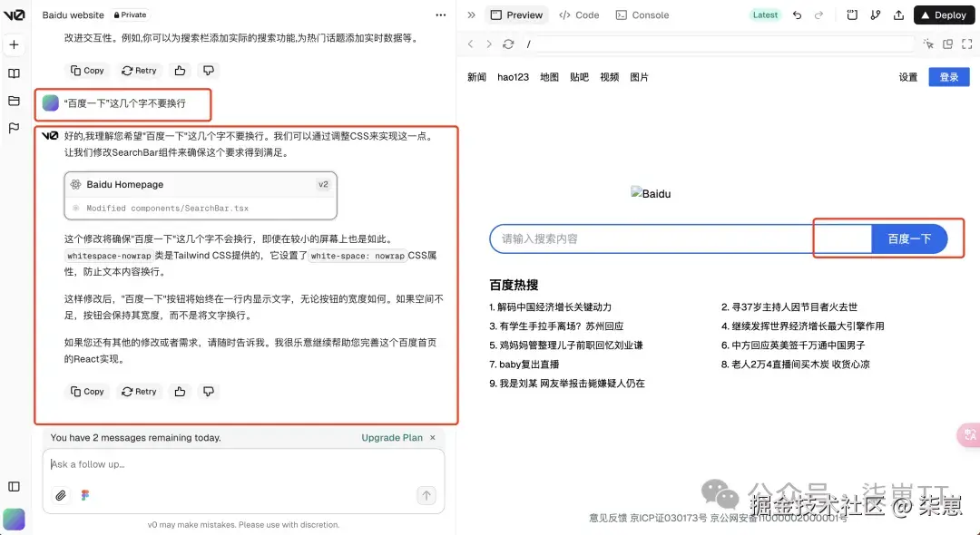Screen dimensions: 980x535
Task: Open 视频 link in preview
Action: (x=610, y=77)
